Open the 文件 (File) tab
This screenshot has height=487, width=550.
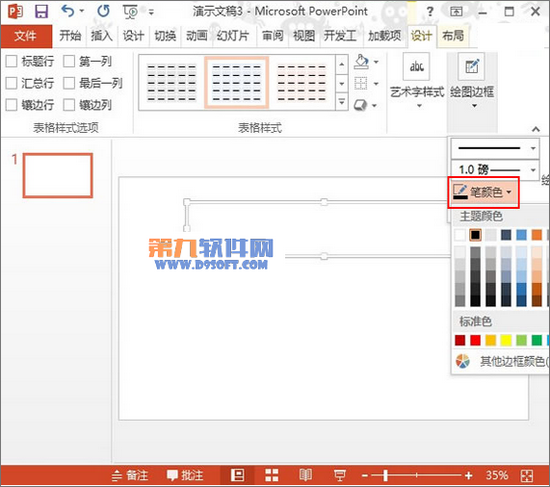coord(26,36)
